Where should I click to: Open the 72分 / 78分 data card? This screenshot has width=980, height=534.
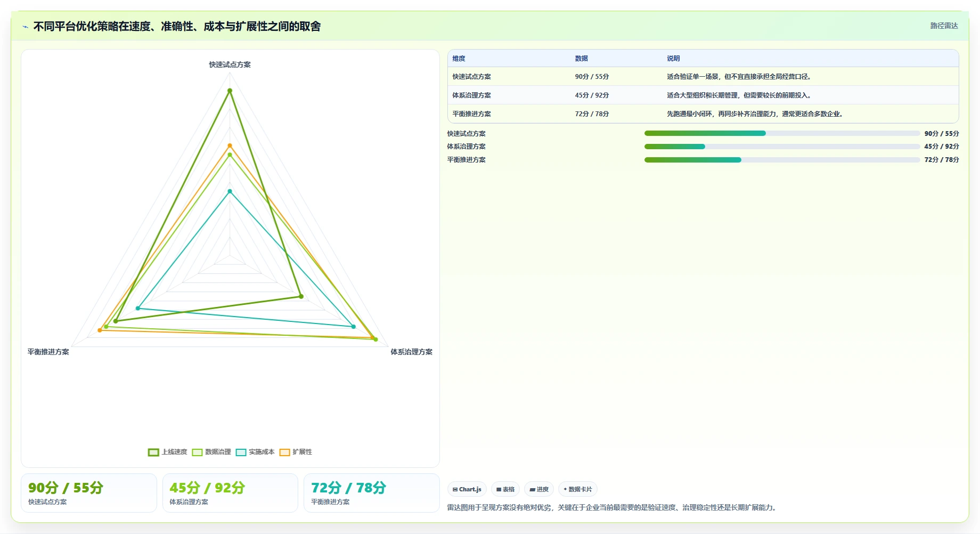tap(372, 493)
